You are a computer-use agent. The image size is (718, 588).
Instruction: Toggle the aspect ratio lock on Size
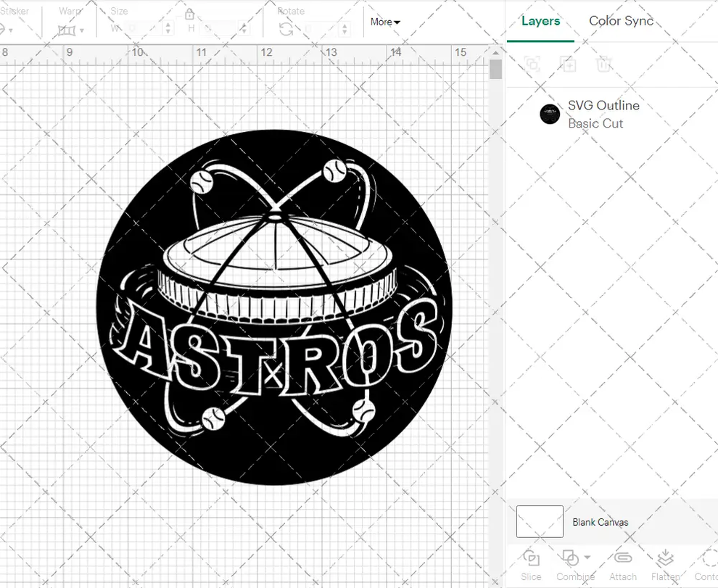tap(190, 14)
